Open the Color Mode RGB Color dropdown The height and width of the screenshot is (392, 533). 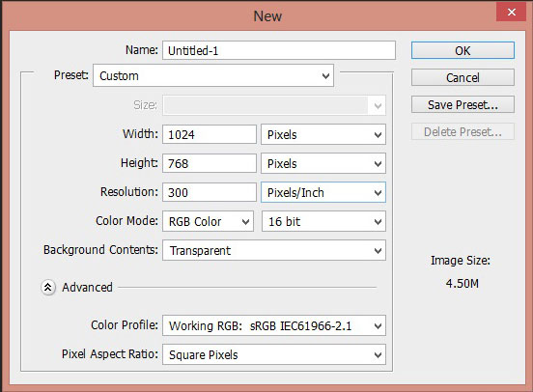208,221
